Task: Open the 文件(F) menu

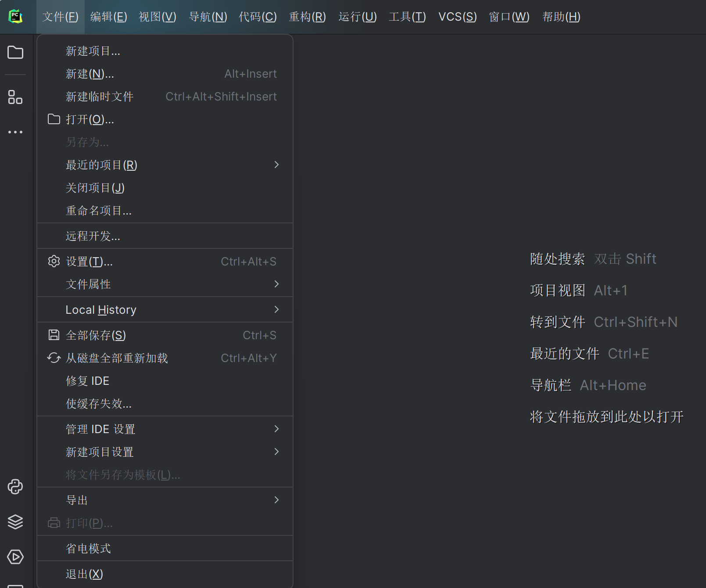Action: (x=61, y=17)
